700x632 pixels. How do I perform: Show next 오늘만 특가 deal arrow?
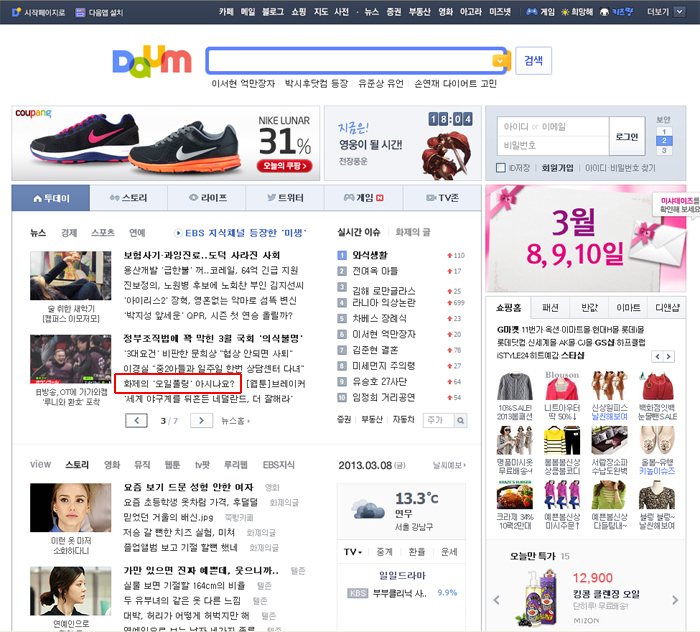tap(675, 600)
